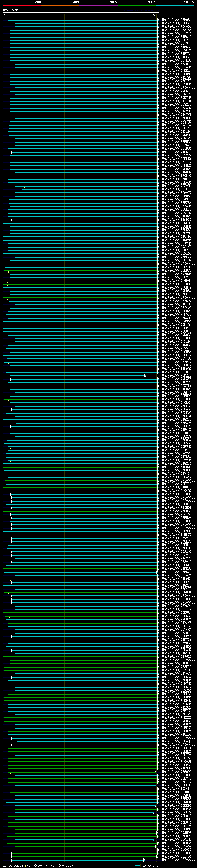Open hit UniRef100_P24119
Viewport: 197px width, 868px height.
pyautogui.click(x=177, y=450)
